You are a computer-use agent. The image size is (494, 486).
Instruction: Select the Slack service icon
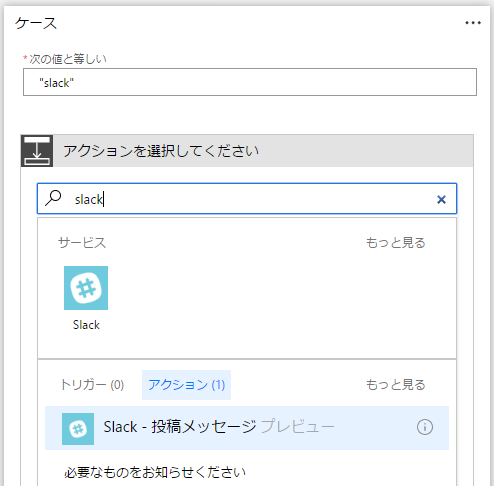click(86, 288)
